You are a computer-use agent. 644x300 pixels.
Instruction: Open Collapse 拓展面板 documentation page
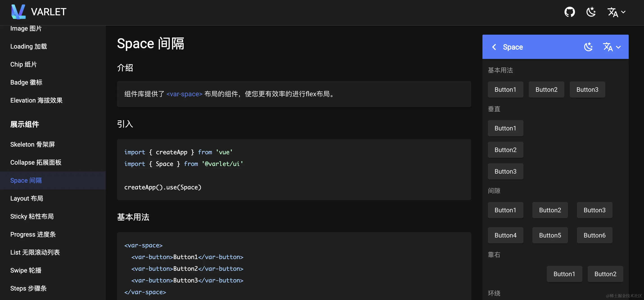(x=36, y=162)
